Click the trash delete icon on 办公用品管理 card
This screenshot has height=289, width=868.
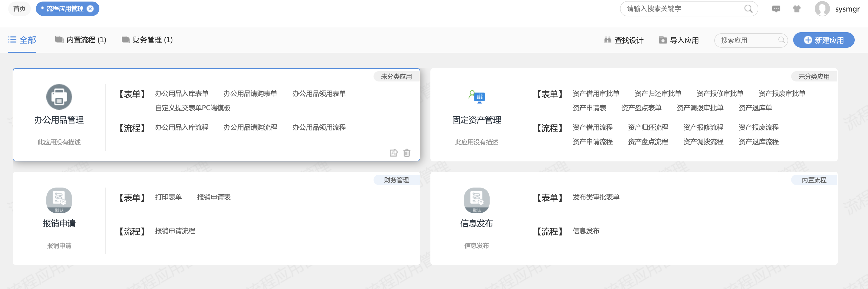click(x=407, y=153)
